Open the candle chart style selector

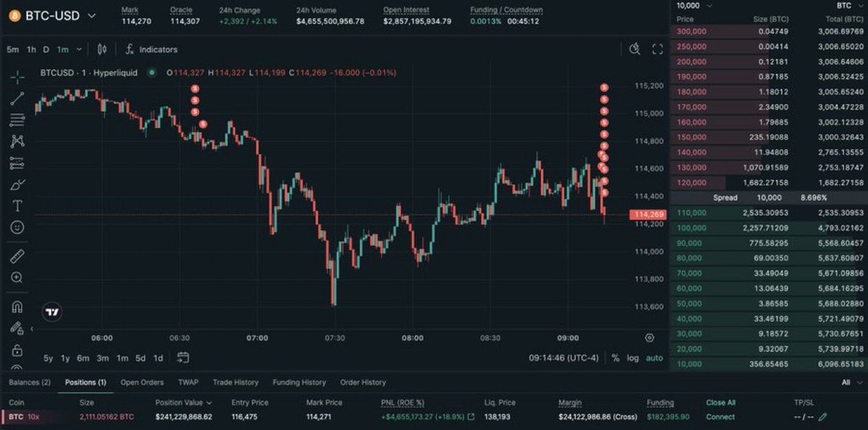click(x=101, y=49)
